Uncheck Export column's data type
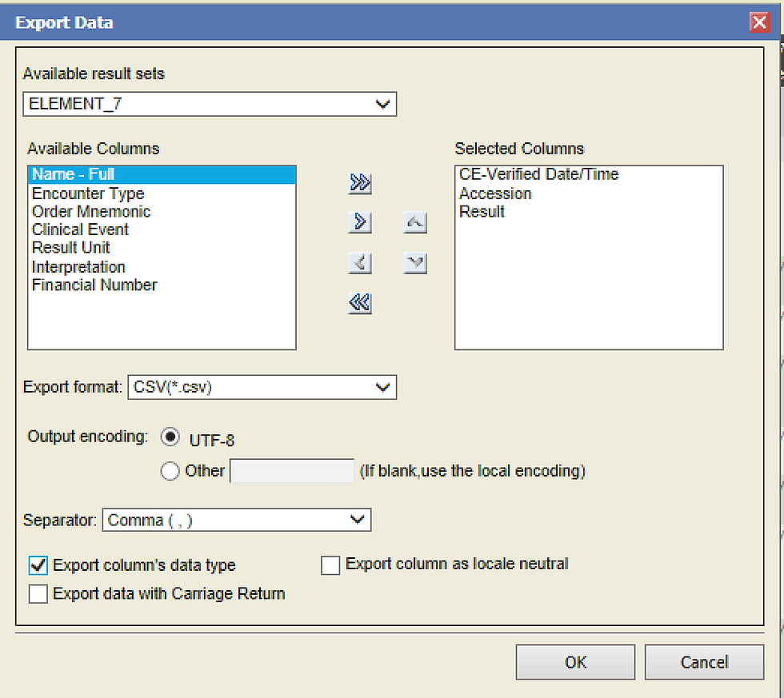This screenshot has width=784, height=698. [38, 565]
